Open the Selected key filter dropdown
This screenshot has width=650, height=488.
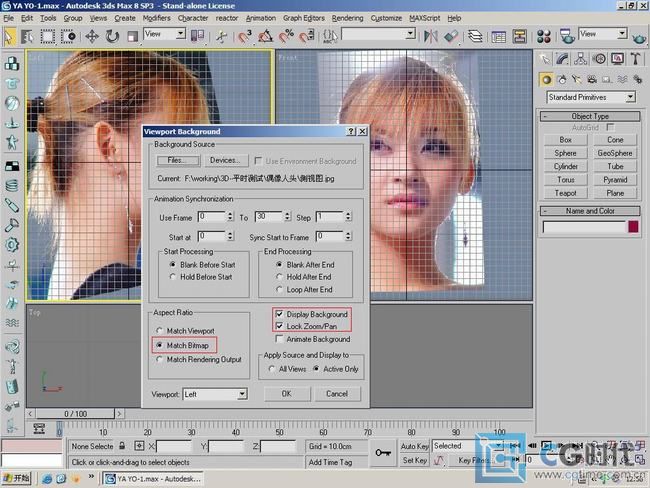point(468,446)
